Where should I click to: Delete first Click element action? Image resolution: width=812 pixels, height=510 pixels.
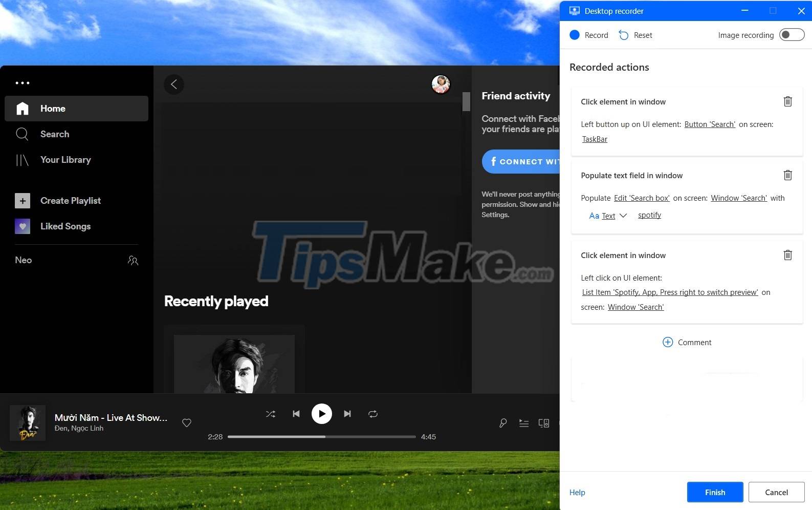pyautogui.click(x=788, y=101)
